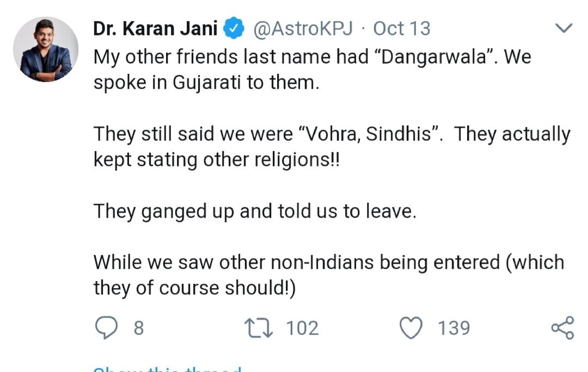The image size is (588, 372).
Task: Open the share icon options
Action: click(562, 328)
